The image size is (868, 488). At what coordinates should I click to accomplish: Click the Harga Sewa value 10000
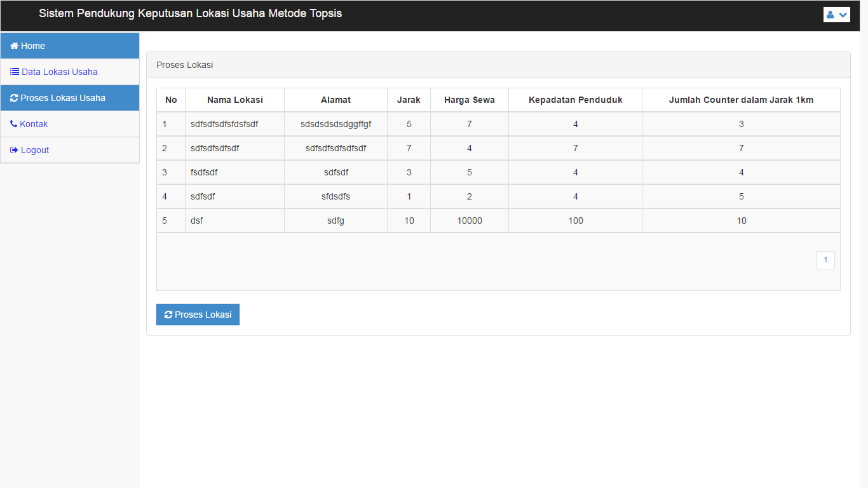pyautogui.click(x=470, y=220)
